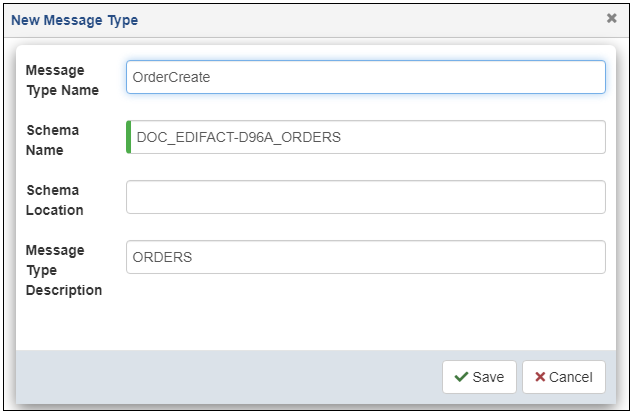The image size is (633, 414).
Task: Click the ORDERS text in description field
Action: tap(162, 257)
